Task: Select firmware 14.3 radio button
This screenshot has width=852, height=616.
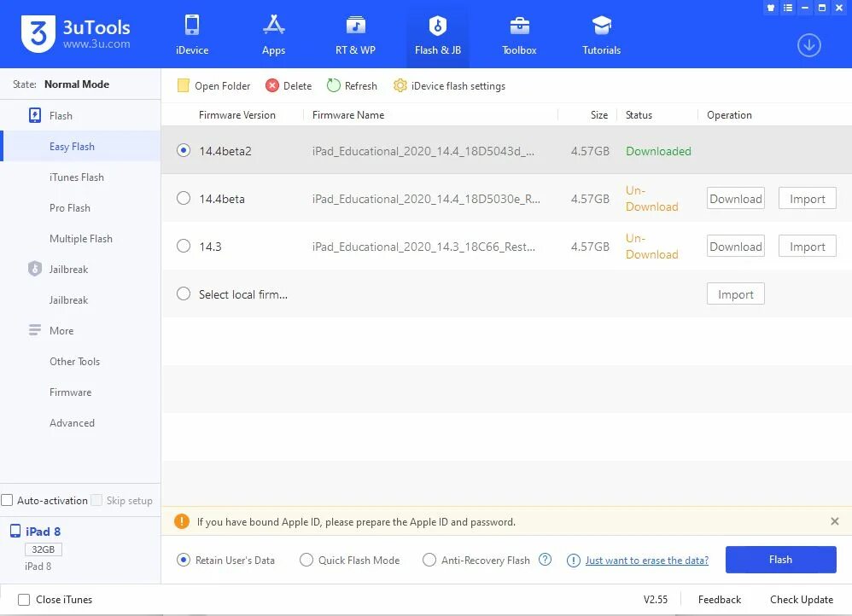Action: click(x=184, y=246)
